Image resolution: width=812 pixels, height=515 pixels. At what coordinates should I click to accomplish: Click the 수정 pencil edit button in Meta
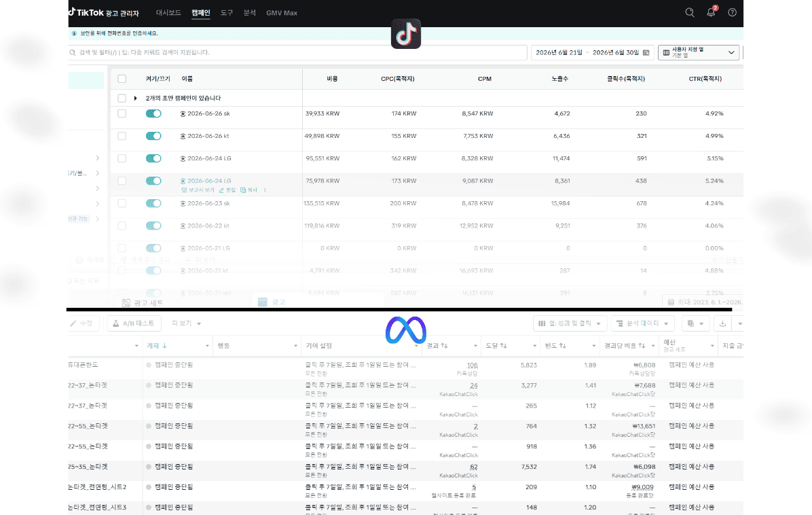82,323
